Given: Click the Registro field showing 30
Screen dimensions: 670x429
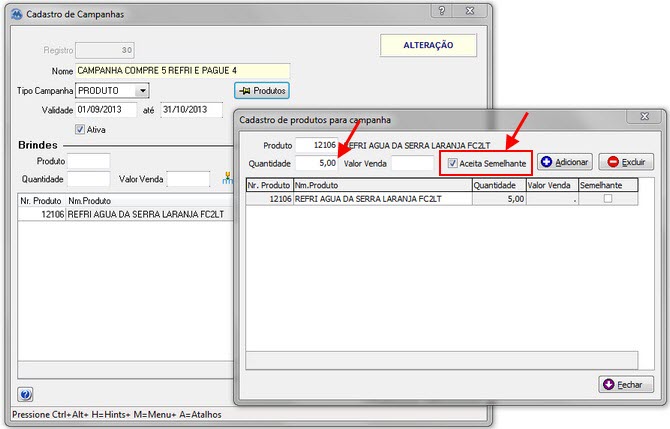Looking at the screenshot, I should (x=105, y=50).
